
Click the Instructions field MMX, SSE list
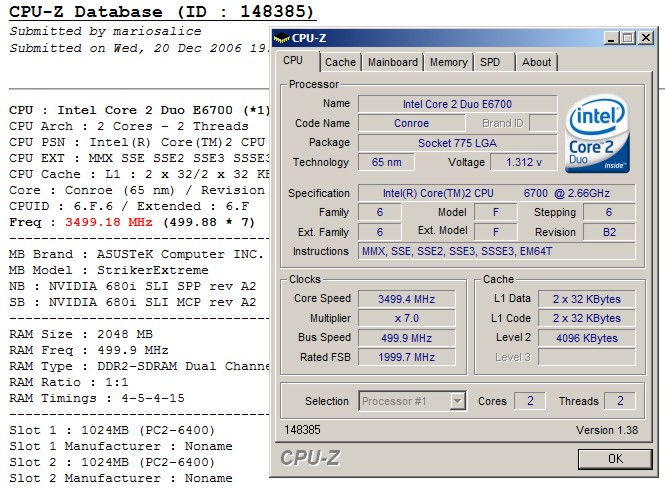pos(497,251)
